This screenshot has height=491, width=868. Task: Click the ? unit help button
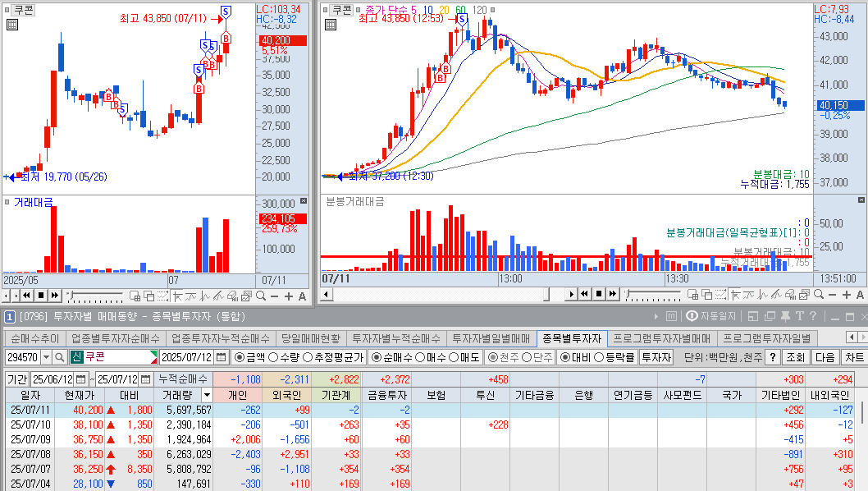pyautogui.click(x=772, y=357)
